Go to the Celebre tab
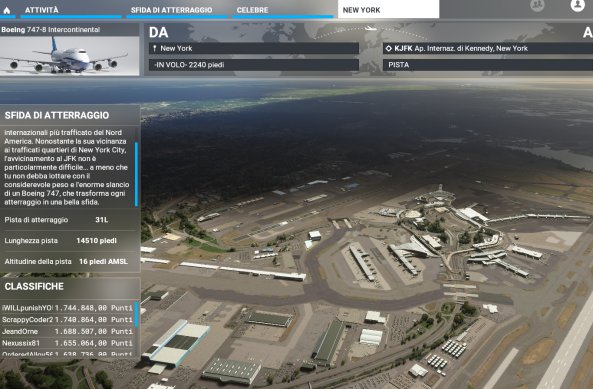Image resolution: width=593 pixels, height=389 pixels. tap(252, 10)
